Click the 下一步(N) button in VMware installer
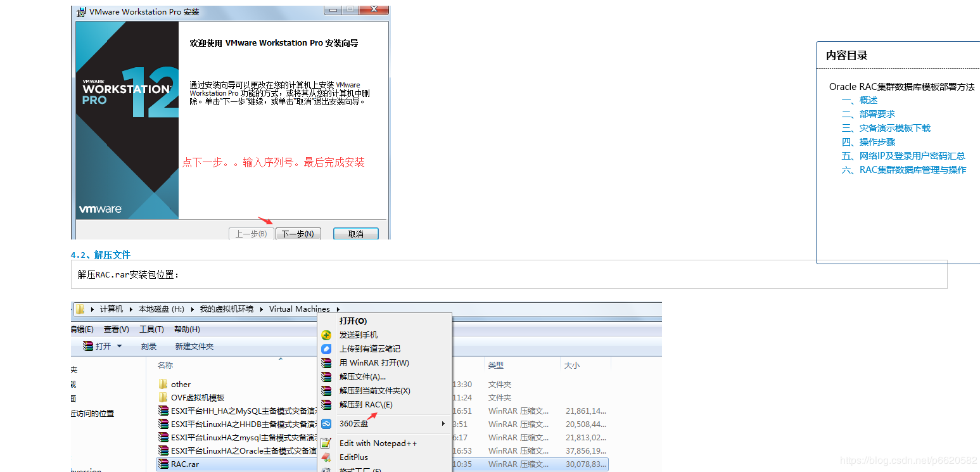This screenshot has height=472, width=980. (x=298, y=234)
